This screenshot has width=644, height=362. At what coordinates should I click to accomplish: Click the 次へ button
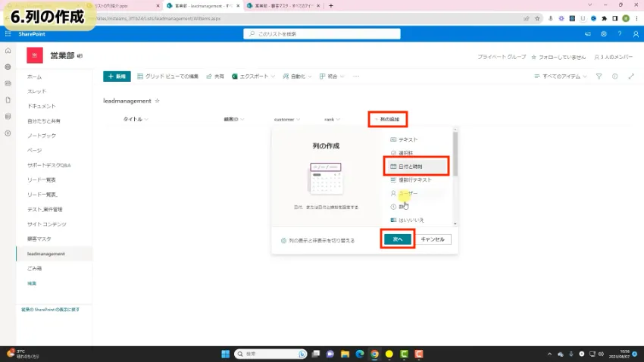click(x=398, y=239)
